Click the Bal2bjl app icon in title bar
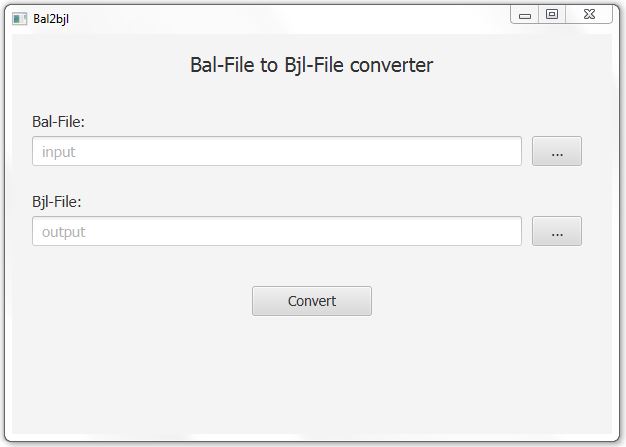The width and height of the screenshot is (626, 447). (x=19, y=18)
